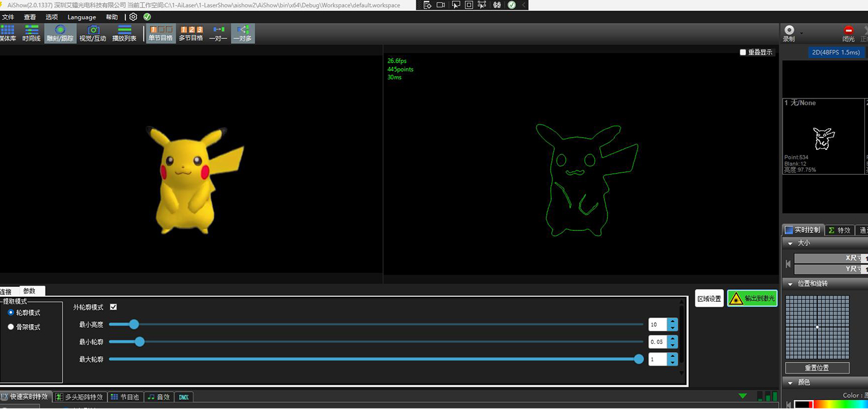
Task: Toggle the 重叠显示 overlay checkbox
Action: click(743, 53)
